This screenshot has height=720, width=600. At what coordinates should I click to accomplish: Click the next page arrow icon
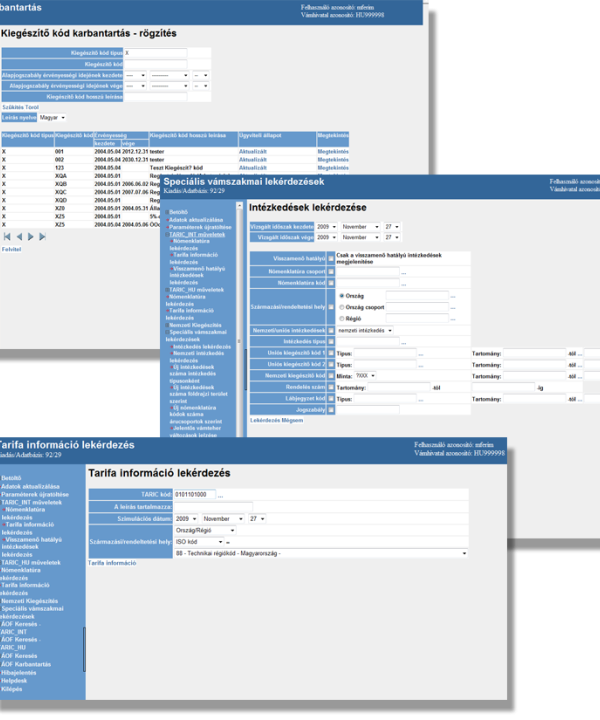[x=30, y=237]
